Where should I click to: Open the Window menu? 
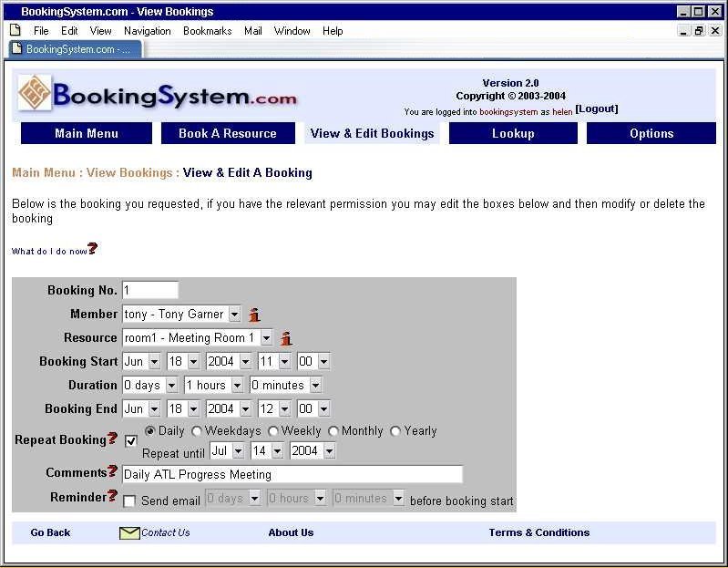(292, 31)
